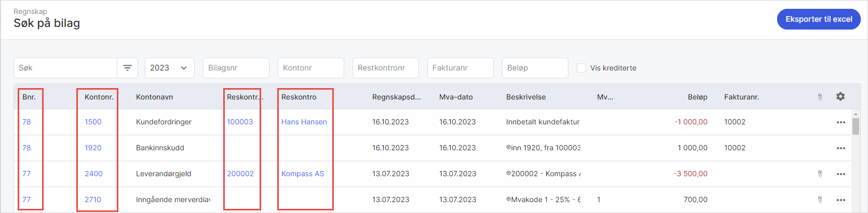Open the search filter options icon
The width and height of the screenshot is (868, 213).
[x=127, y=68]
